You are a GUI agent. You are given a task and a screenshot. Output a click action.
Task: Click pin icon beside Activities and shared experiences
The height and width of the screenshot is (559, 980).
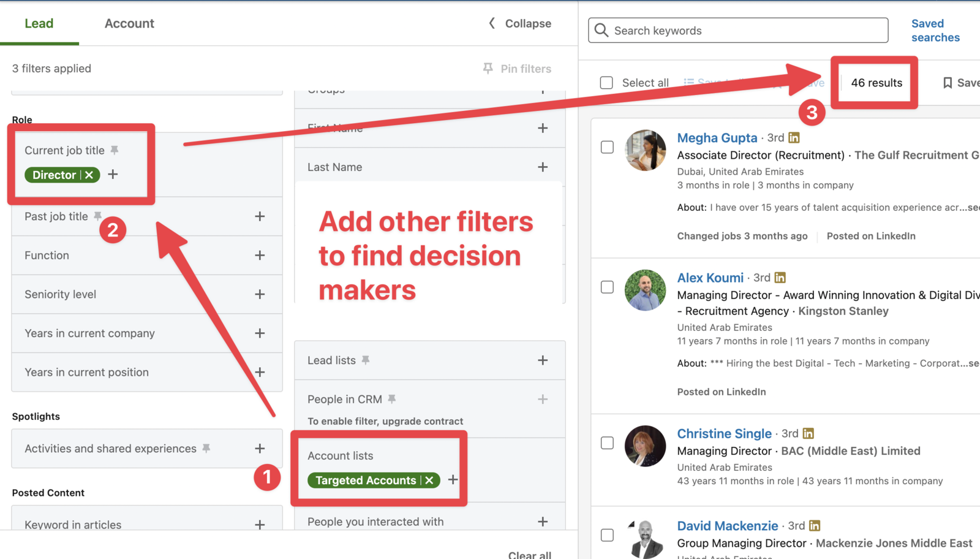click(x=206, y=449)
